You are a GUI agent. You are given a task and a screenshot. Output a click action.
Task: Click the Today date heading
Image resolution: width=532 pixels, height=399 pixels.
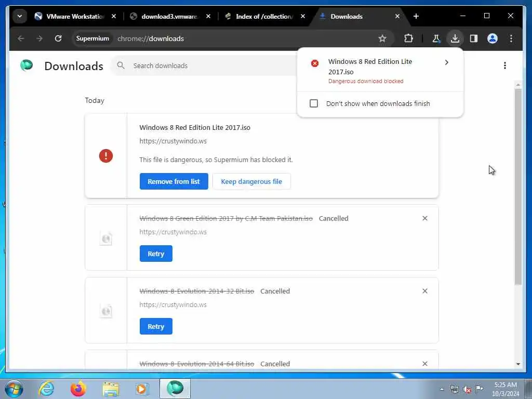click(95, 100)
